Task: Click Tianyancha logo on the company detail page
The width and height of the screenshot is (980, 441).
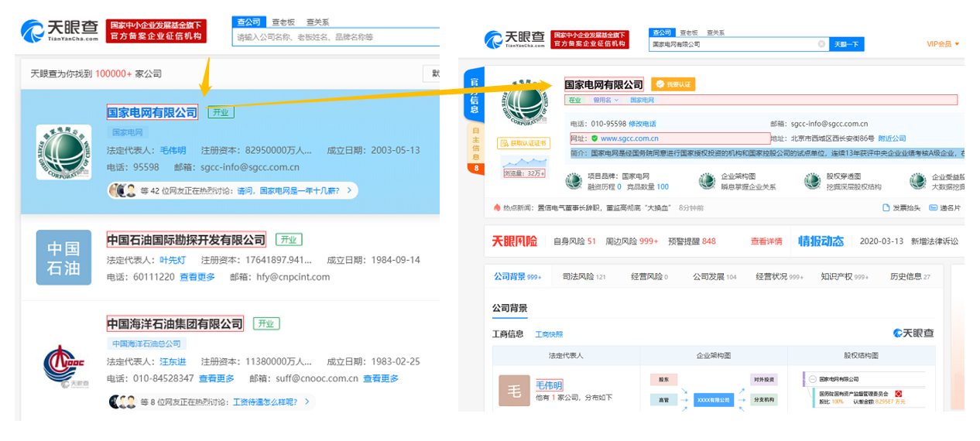Action: click(514, 39)
